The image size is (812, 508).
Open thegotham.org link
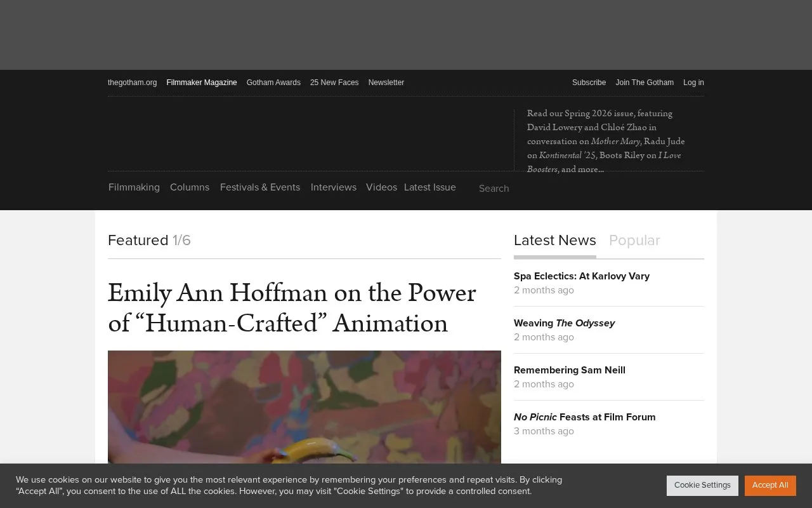coord(132,83)
